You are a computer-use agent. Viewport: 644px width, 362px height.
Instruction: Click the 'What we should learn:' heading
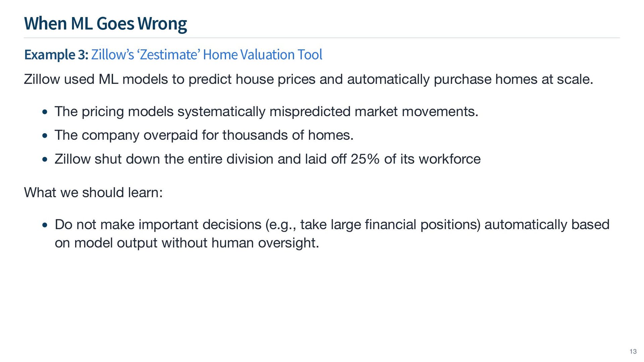click(x=93, y=193)
